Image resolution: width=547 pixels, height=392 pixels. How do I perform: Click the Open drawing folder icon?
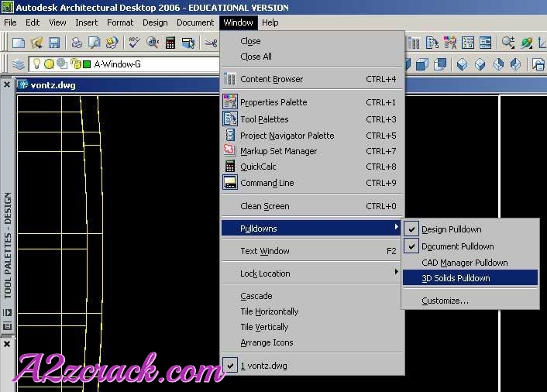(36, 43)
